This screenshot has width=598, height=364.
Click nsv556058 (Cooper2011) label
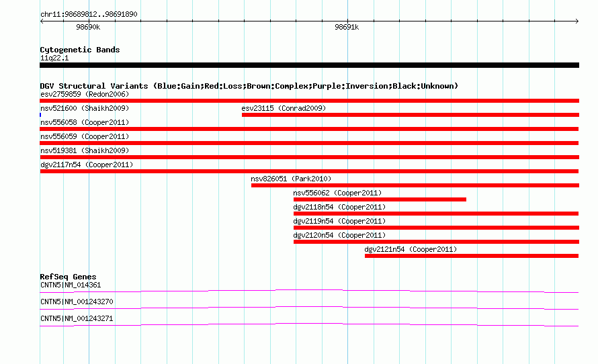coord(85,122)
